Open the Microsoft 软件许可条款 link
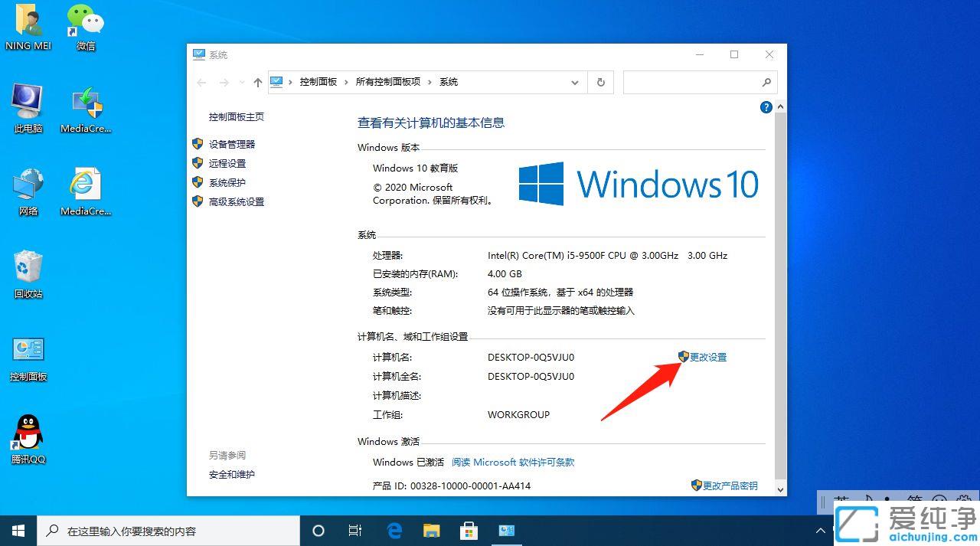 click(513, 462)
